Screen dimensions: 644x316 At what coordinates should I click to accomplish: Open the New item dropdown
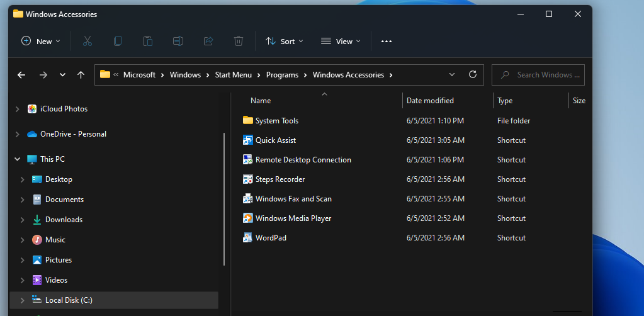point(41,41)
